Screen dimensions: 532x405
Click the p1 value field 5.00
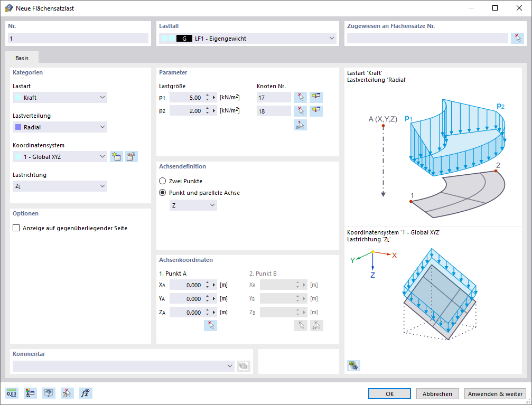tap(186, 97)
